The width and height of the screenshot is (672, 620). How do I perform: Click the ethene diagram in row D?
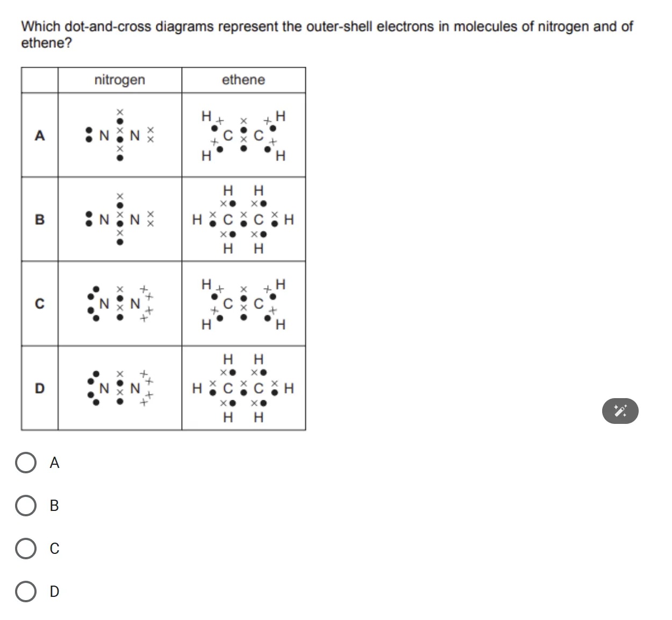(x=242, y=388)
